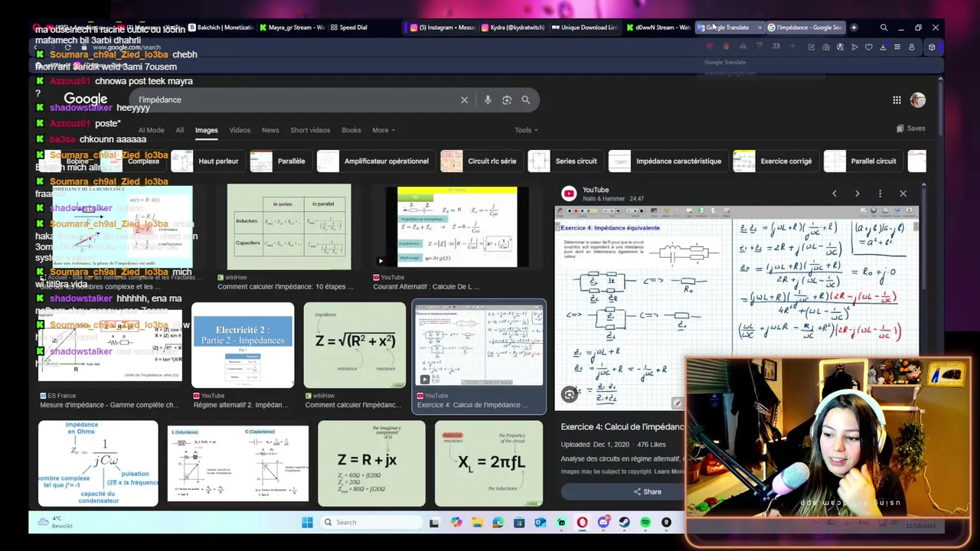980x551 pixels.
Task: Open three-dot options in image preview
Action: tap(880, 194)
